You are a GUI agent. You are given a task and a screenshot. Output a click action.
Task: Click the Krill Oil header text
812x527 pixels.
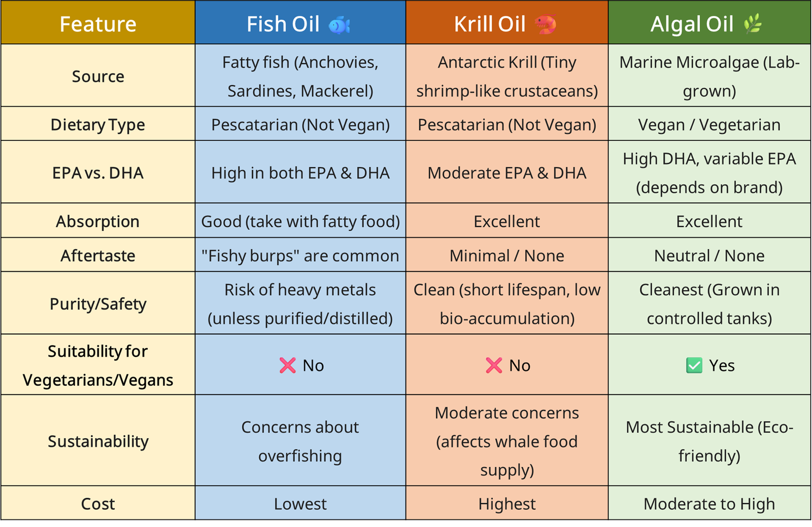pos(489,24)
